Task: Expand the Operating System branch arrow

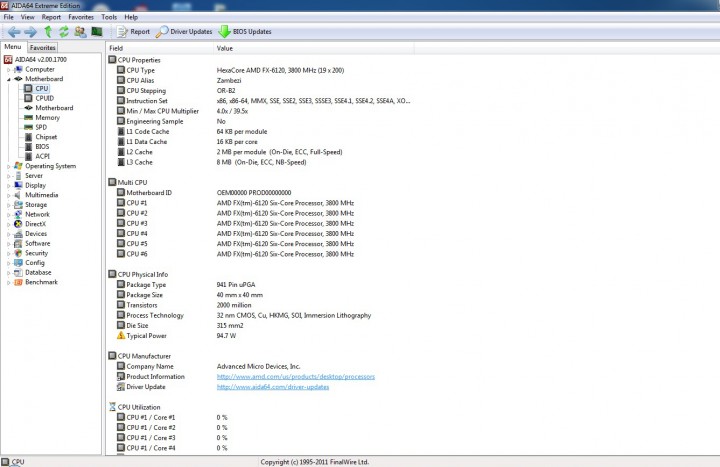Action: click(8, 166)
